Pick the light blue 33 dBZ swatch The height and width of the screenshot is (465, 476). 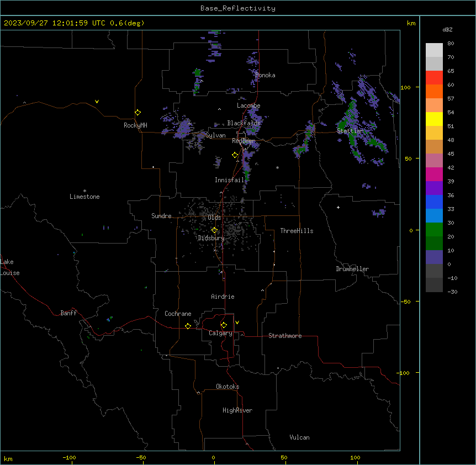tap(434, 216)
